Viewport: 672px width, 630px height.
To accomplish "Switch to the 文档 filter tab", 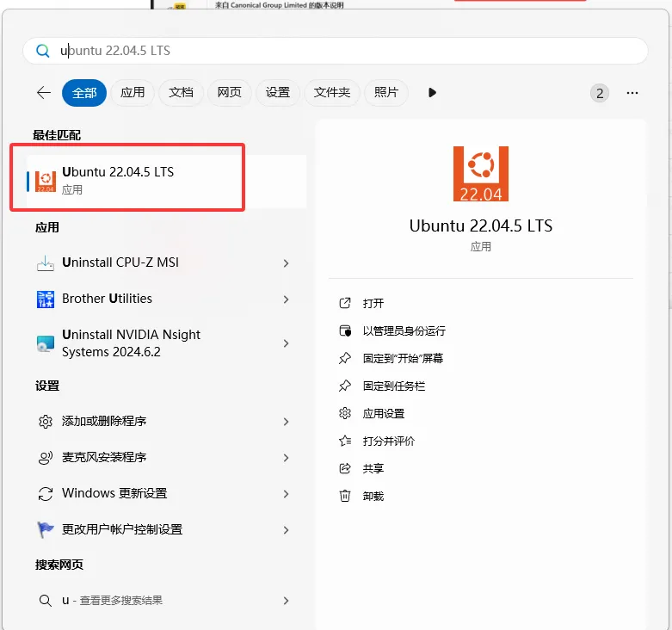I will click(x=181, y=93).
